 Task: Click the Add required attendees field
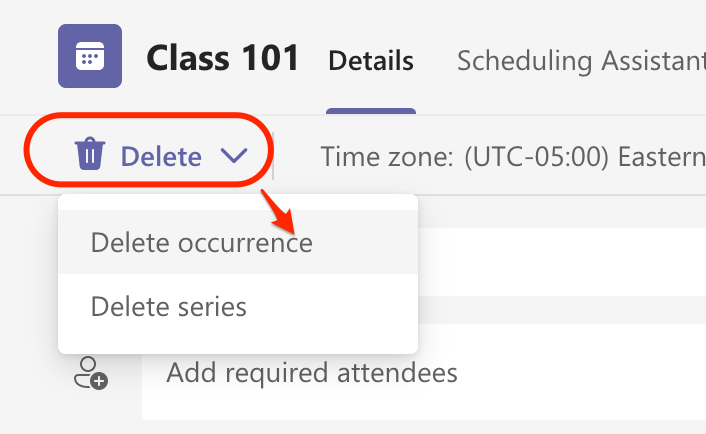(424, 372)
